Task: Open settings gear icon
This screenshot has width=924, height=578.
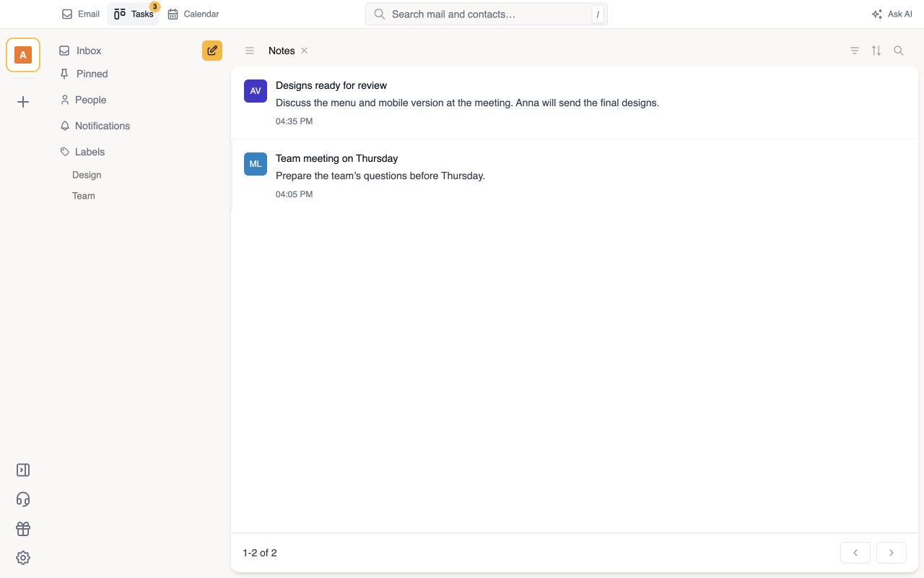Action: pyautogui.click(x=23, y=558)
